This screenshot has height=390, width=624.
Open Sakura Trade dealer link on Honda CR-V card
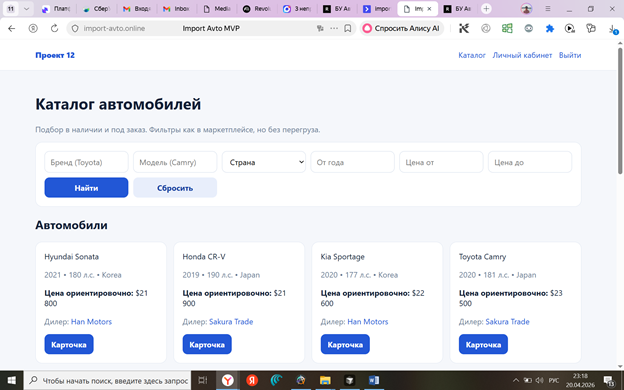pos(231,322)
